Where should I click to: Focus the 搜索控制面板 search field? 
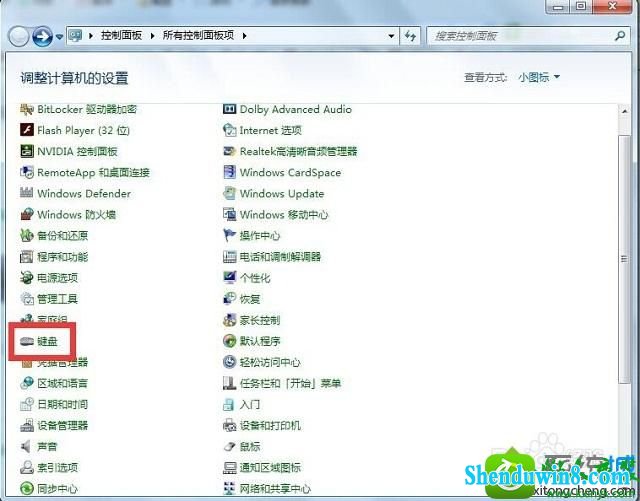522,36
